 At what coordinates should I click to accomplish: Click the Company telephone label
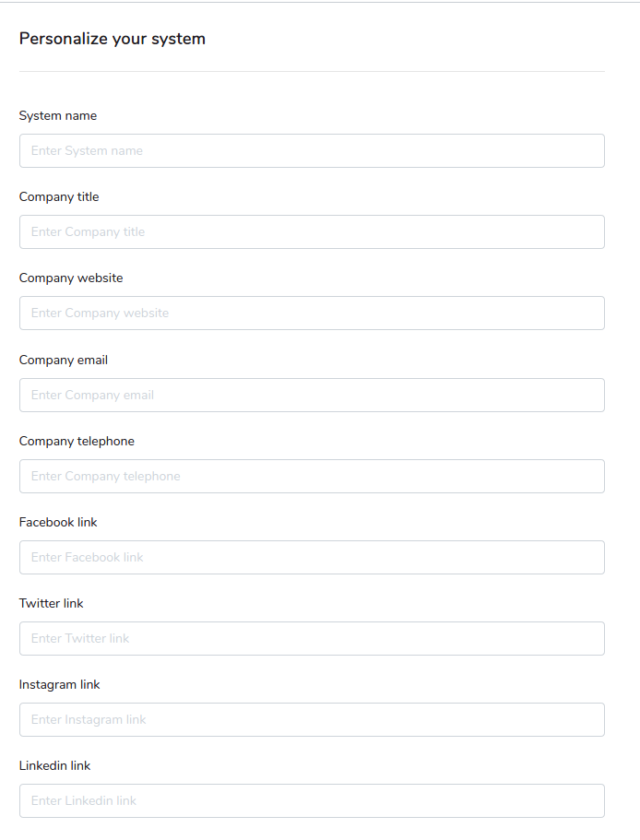coord(77,441)
